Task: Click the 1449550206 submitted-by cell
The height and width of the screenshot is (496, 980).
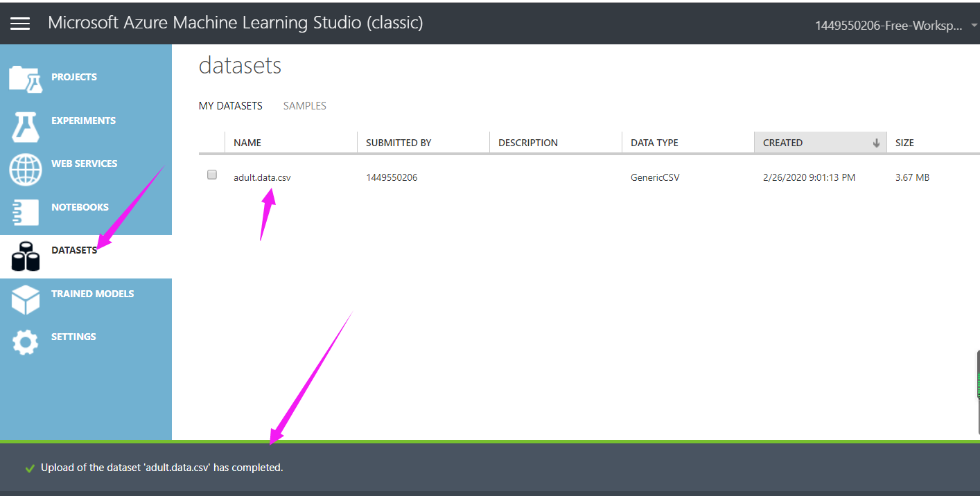Action: pyautogui.click(x=392, y=177)
